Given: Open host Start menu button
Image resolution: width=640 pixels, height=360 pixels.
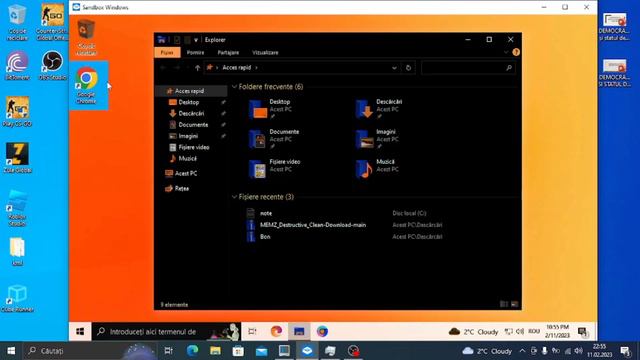Looking at the screenshot, I should coord(11,351).
